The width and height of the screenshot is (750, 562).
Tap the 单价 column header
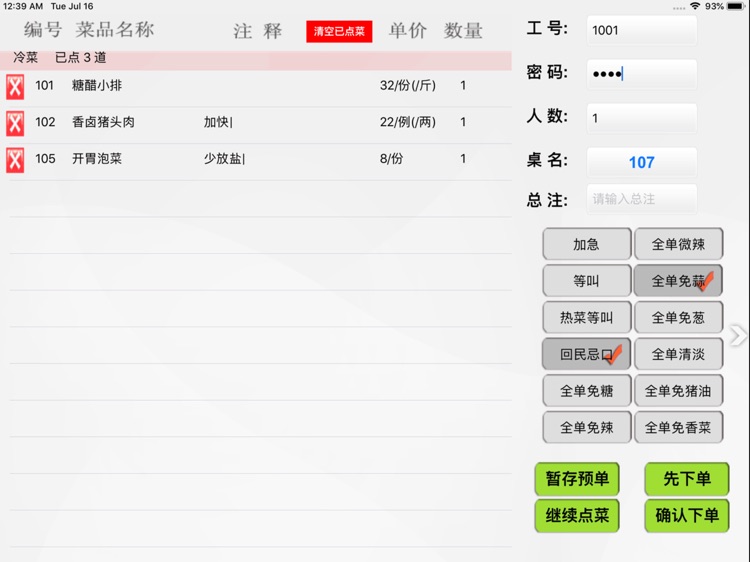tap(408, 31)
